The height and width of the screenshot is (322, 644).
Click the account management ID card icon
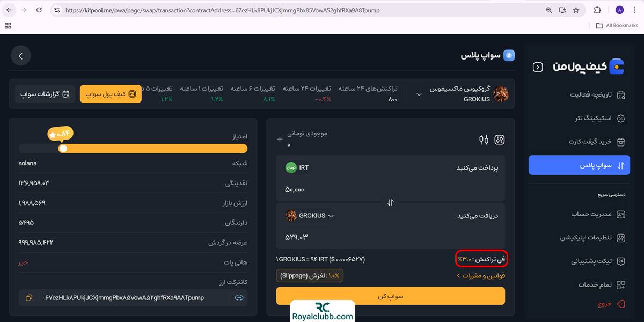click(621, 214)
